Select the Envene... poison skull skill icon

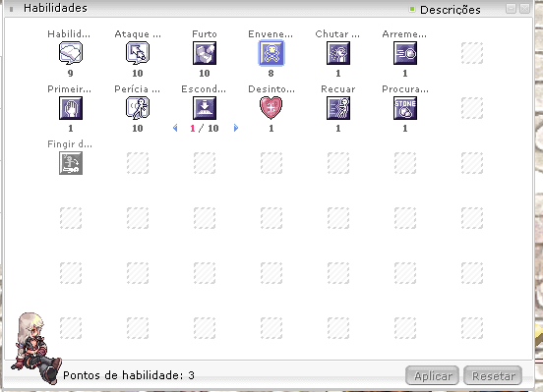pos(271,53)
